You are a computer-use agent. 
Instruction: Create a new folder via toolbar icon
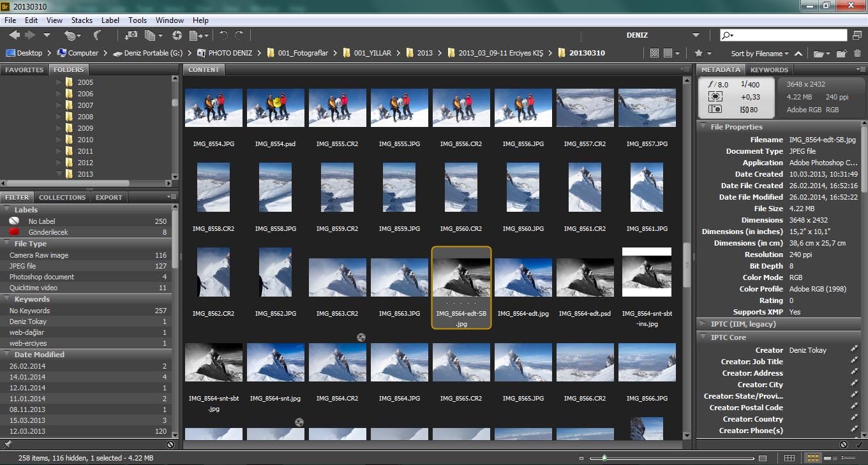(x=841, y=54)
